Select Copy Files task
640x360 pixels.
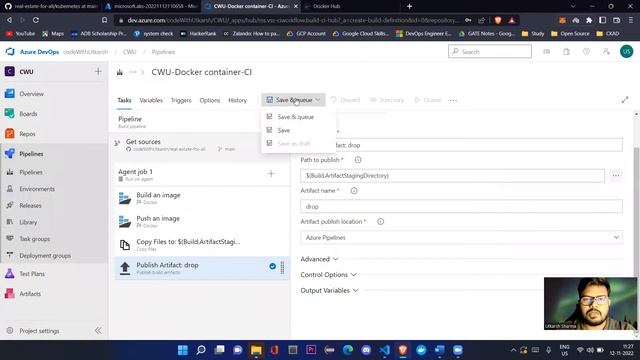(x=202, y=244)
